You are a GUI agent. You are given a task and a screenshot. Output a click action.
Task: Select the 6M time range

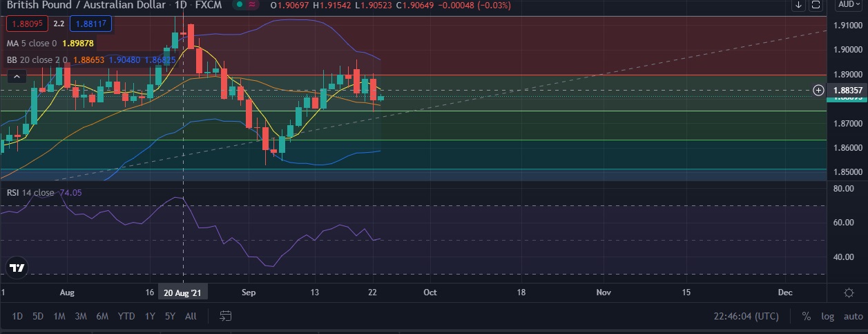pyautogui.click(x=102, y=316)
